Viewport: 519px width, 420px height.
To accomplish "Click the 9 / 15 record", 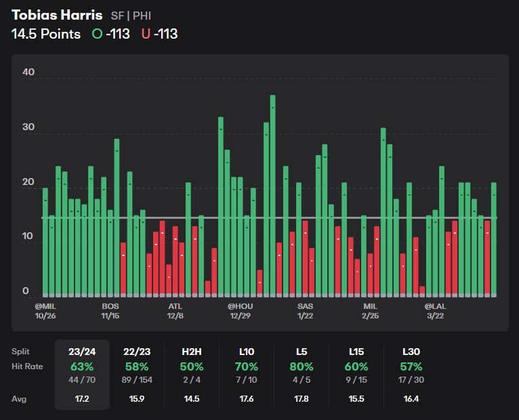I will tap(356, 380).
